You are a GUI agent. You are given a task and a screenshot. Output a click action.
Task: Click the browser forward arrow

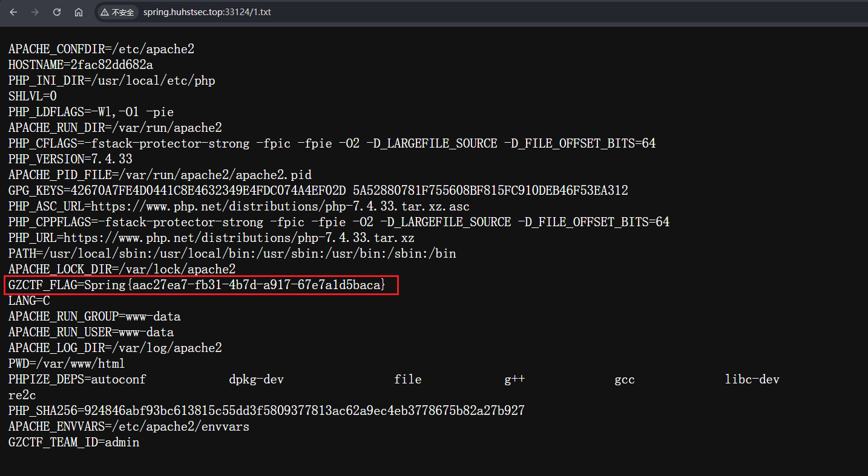[x=35, y=12]
